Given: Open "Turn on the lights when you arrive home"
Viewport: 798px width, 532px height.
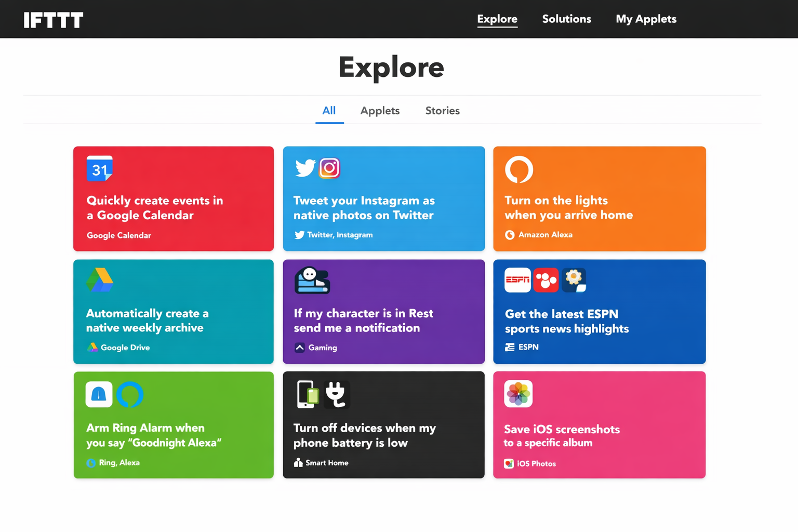Looking at the screenshot, I should [600, 198].
